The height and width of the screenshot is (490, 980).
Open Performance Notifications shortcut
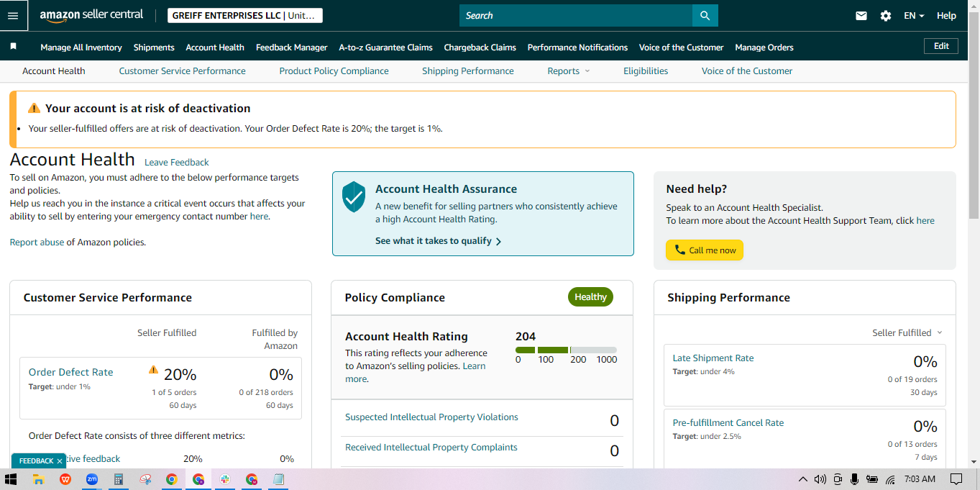[x=578, y=47]
